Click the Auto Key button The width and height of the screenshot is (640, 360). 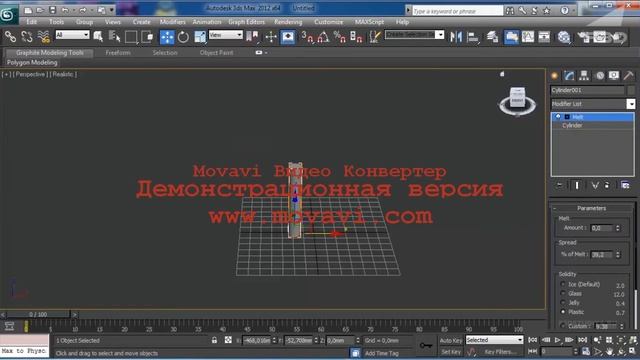(451, 340)
